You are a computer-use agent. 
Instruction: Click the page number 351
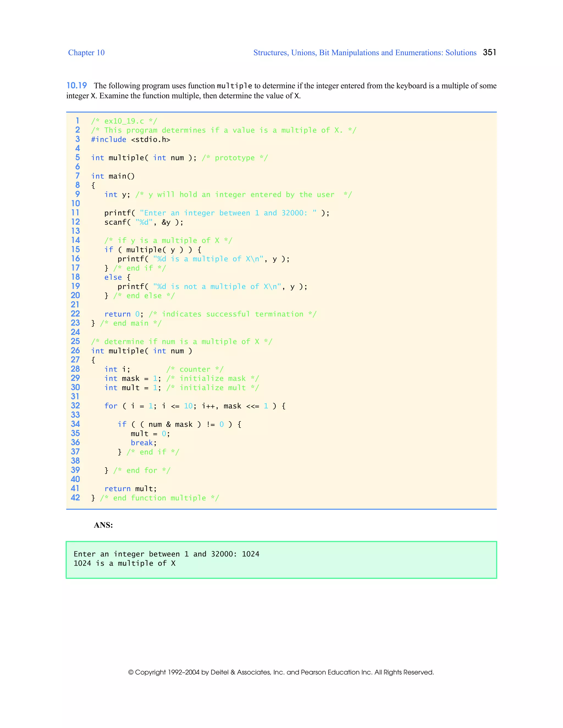point(489,52)
